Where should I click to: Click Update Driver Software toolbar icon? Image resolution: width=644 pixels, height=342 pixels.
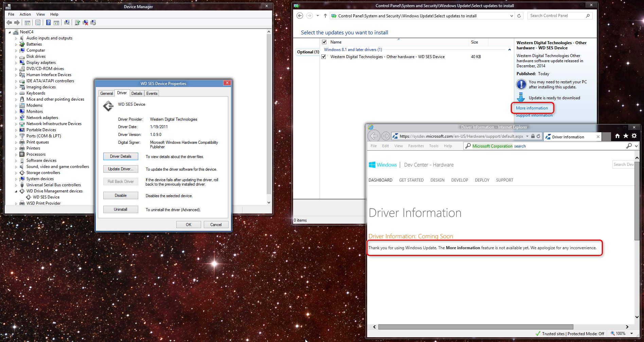[77, 22]
